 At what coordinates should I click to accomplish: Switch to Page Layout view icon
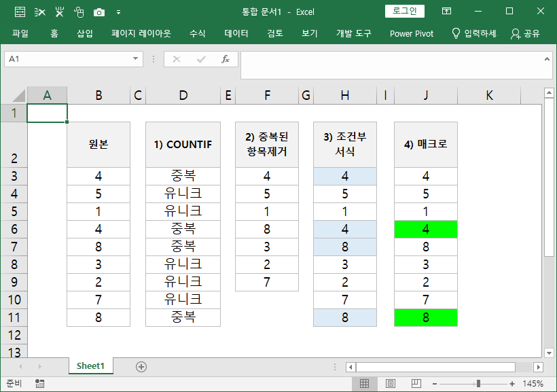[x=391, y=384]
